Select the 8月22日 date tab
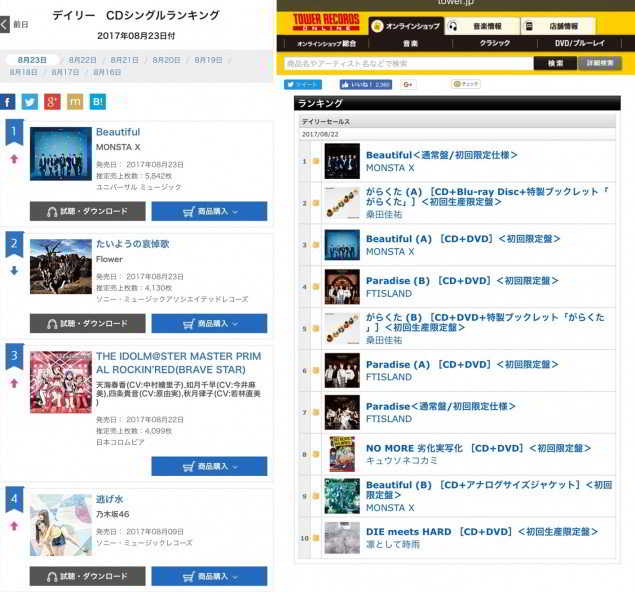 (82, 60)
